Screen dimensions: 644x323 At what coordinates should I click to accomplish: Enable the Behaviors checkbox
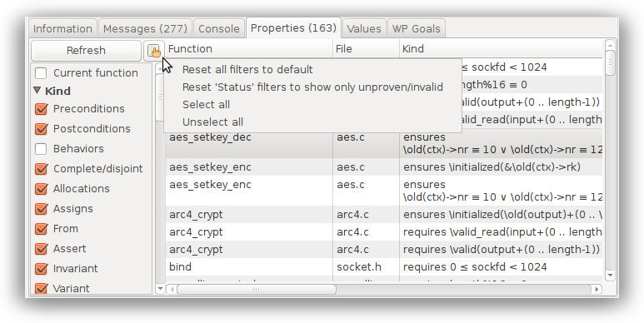click(x=41, y=148)
